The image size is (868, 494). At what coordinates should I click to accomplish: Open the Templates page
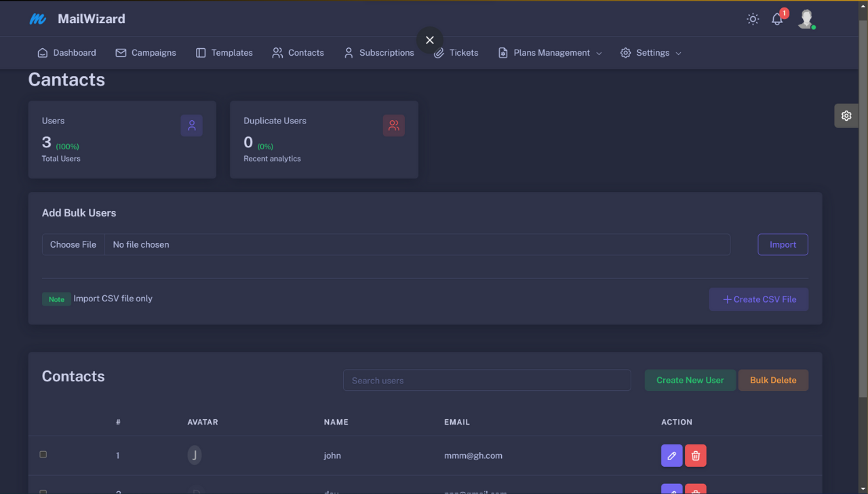point(224,53)
